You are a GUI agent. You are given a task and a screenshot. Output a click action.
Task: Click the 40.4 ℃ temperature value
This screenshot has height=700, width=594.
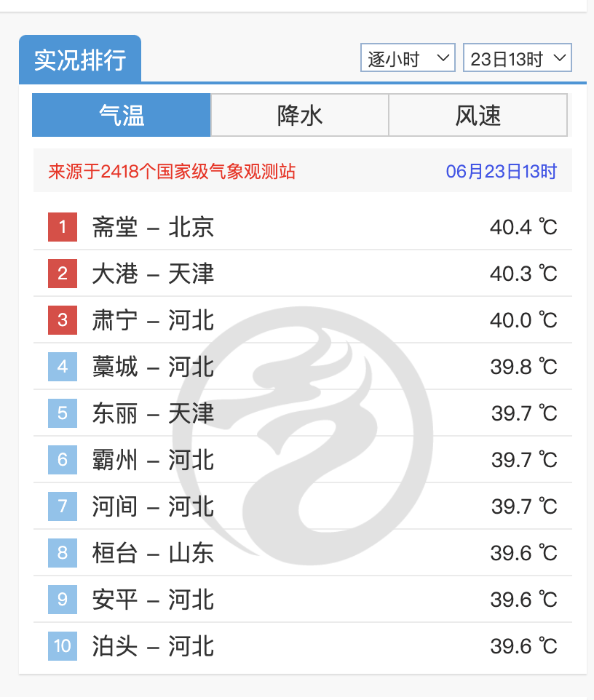click(x=522, y=227)
